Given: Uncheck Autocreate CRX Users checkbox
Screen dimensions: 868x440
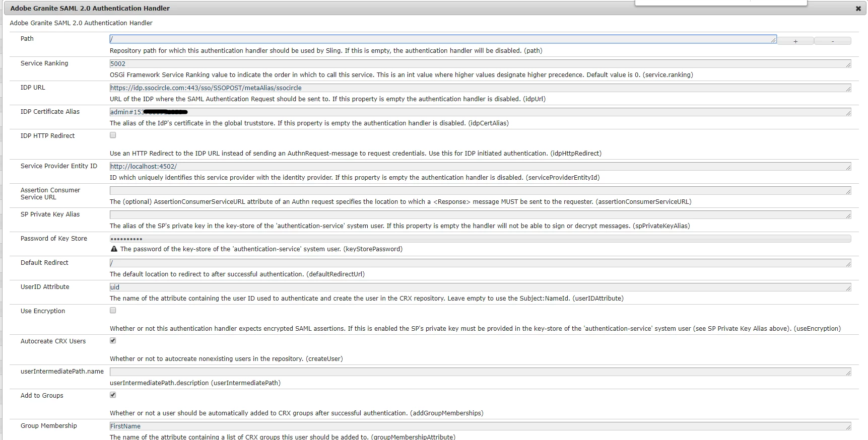Looking at the screenshot, I should pos(113,340).
